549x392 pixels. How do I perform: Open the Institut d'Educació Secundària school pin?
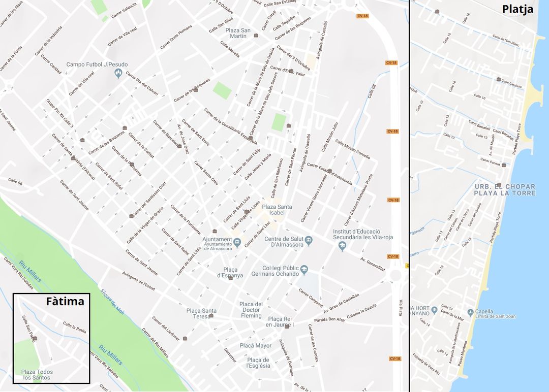coord(342,246)
